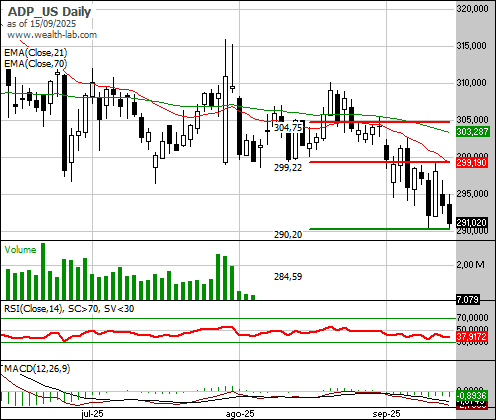Click the ADP_US Daily chart title
496x420 pixels.
click(x=49, y=12)
